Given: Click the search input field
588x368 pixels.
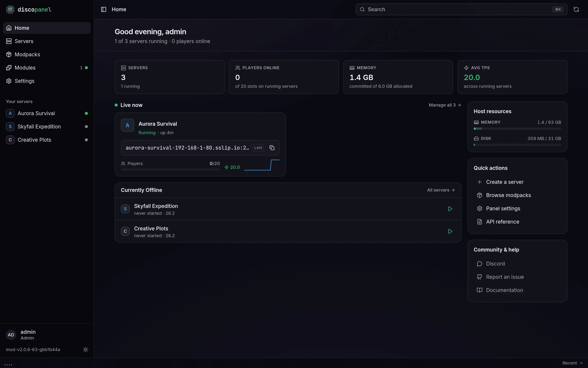Looking at the screenshot, I should (461, 10).
